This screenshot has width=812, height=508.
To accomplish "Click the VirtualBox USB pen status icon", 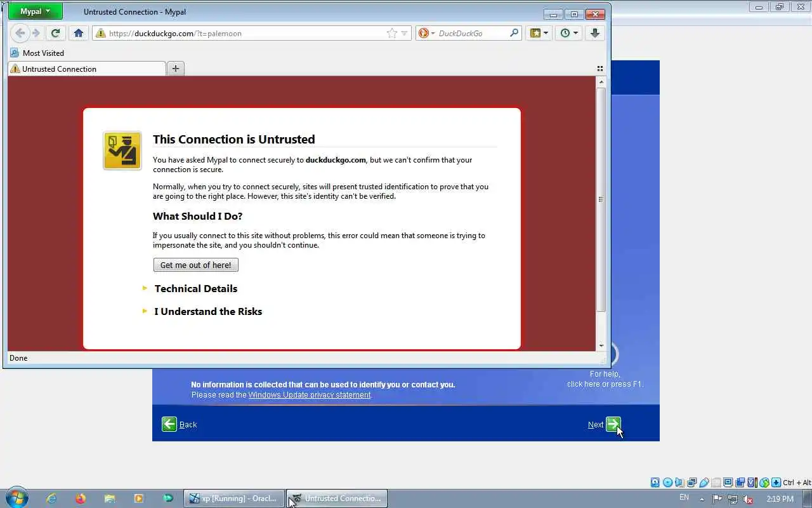I will click(704, 483).
